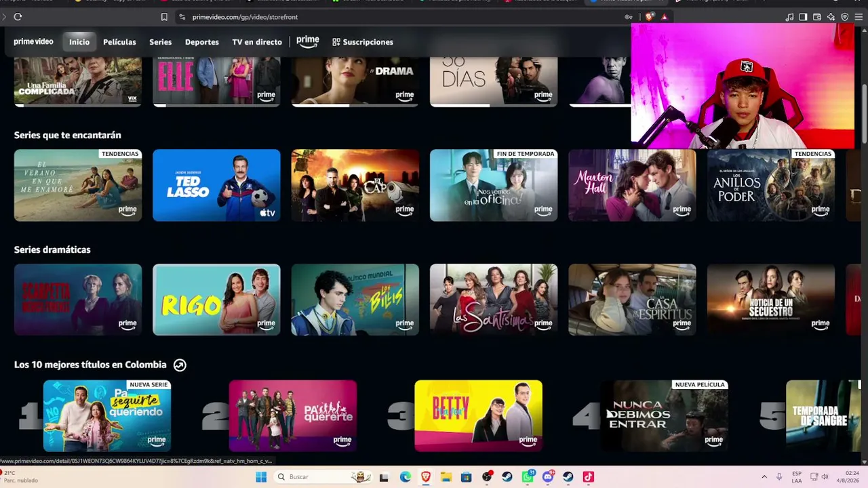Open Discord from the taskbar
The width and height of the screenshot is (868, 488).
point(548,477)
